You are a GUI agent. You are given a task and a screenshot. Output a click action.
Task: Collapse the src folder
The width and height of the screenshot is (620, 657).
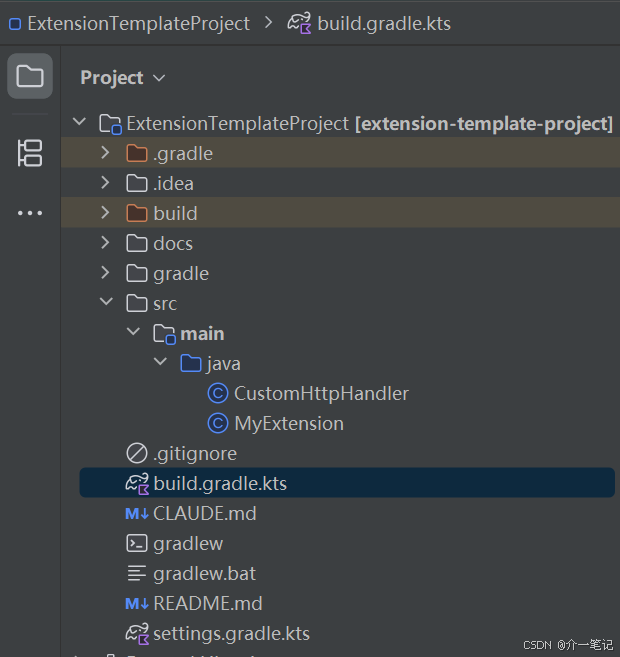click(106, 301)
